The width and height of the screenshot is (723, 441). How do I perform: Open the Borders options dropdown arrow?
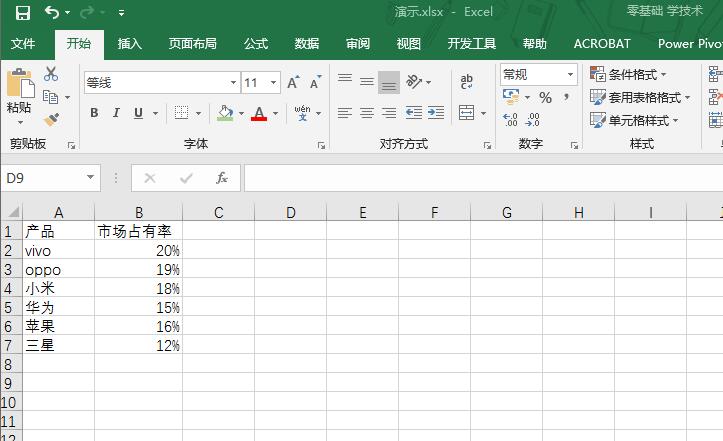[x=198, y=113]
